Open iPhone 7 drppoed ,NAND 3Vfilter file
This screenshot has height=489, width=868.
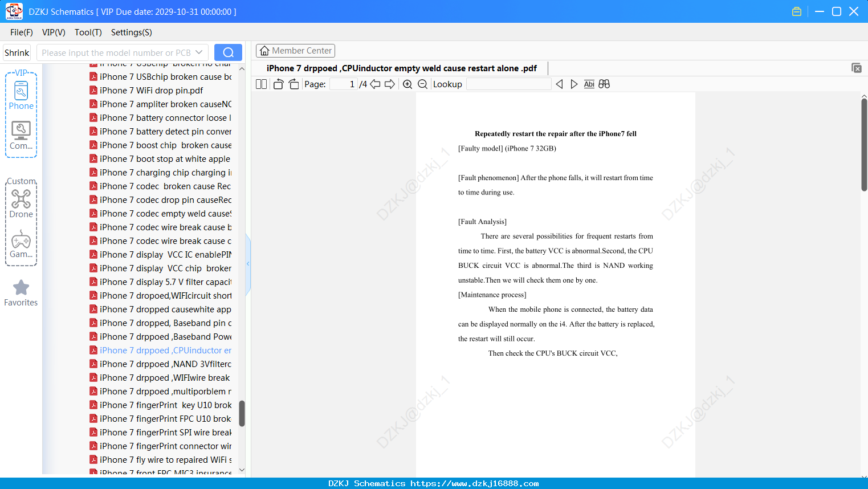click(160, 364)
